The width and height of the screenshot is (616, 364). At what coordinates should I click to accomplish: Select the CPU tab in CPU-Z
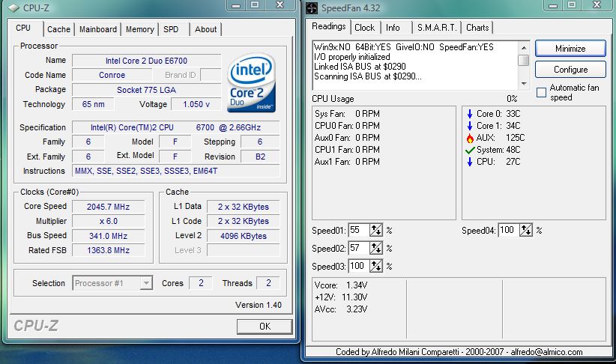(x=23, y=28)
